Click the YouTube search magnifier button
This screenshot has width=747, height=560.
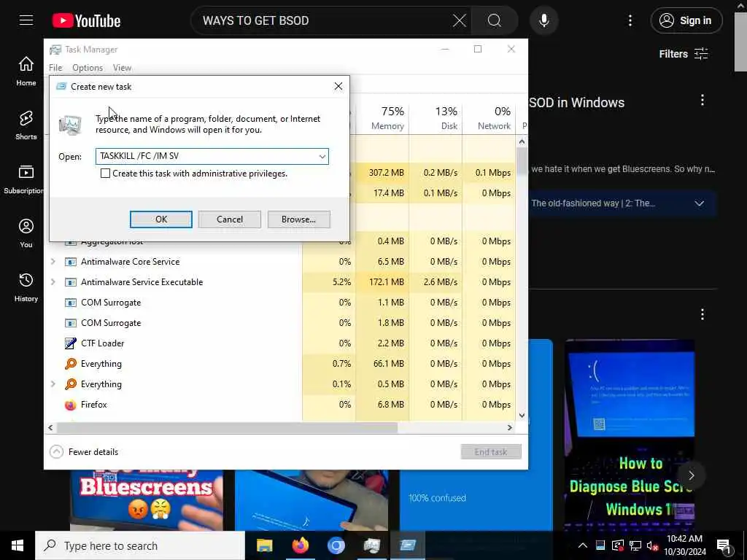coord(495,20)
